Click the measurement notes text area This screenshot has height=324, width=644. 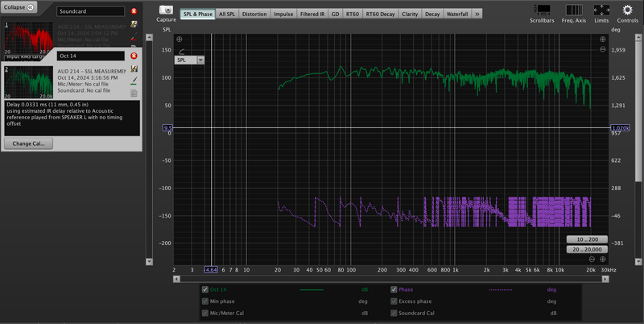[x=72, y=118]
